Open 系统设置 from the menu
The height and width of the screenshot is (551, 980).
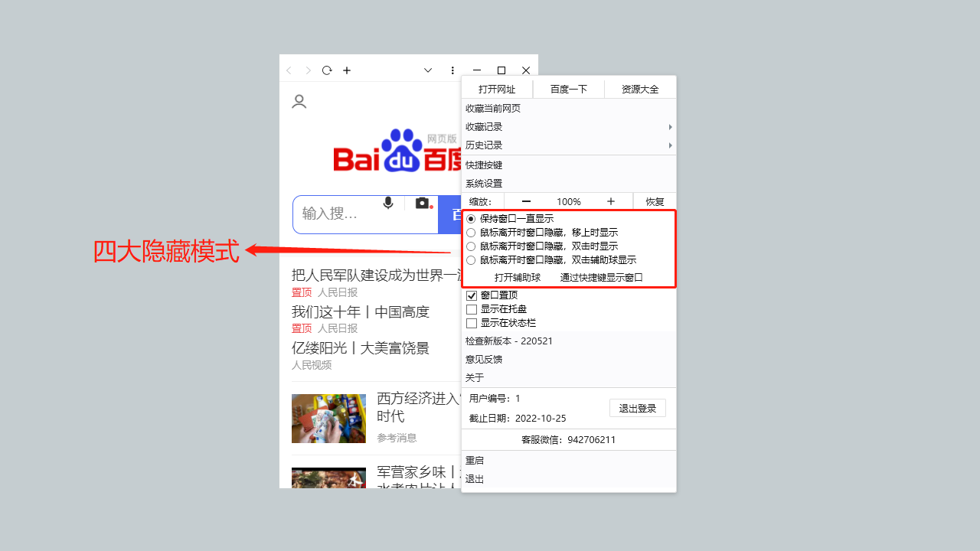tap(482, 183)
